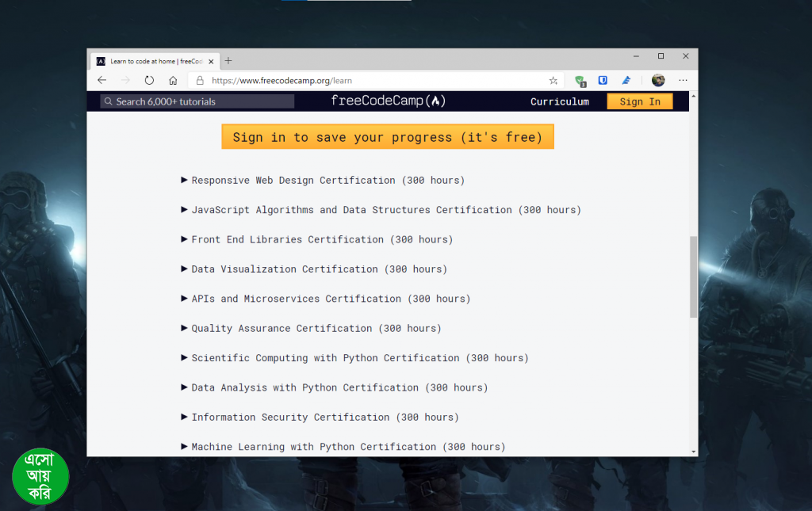Open the Curriculum nav link
This screenshot has height=511, width=812.
point(560,101)
